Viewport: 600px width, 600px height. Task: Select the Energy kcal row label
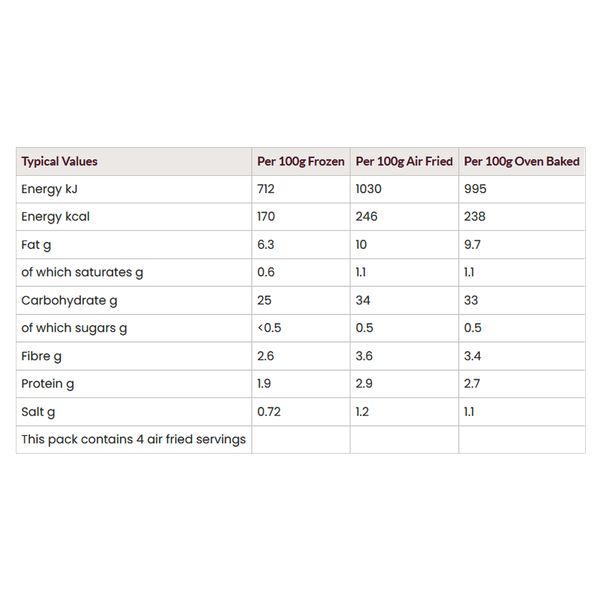tap(55, 217)
